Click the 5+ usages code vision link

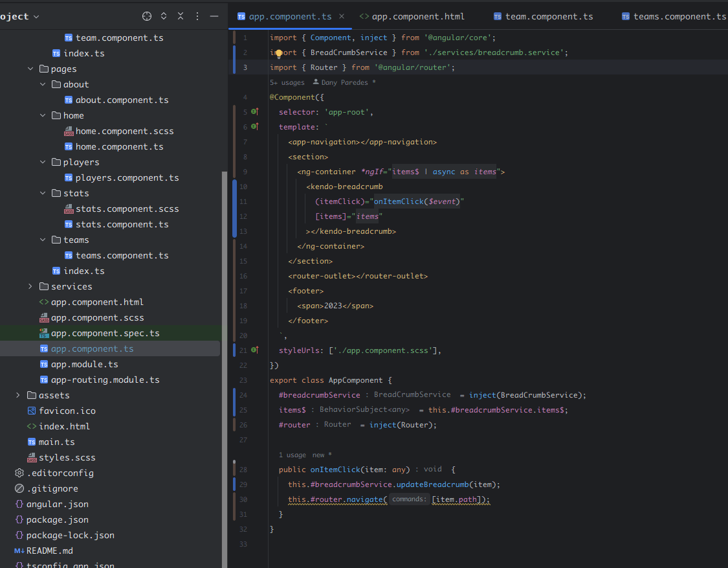click(x=287, y=82)
